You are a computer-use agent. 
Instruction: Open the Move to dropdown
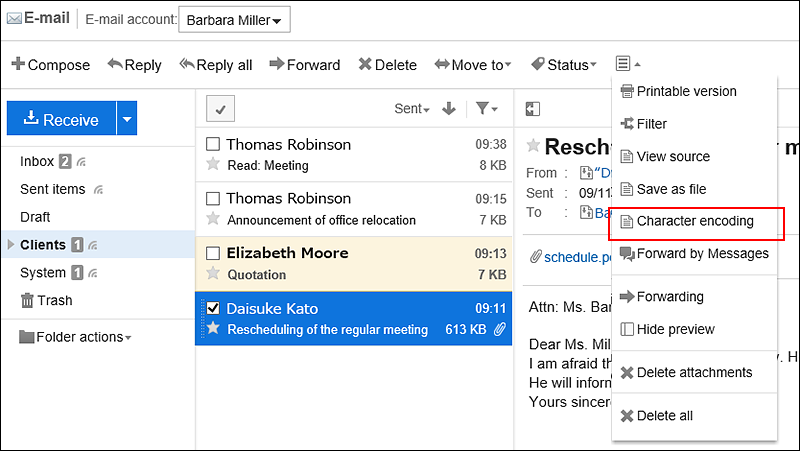(473, 65)
